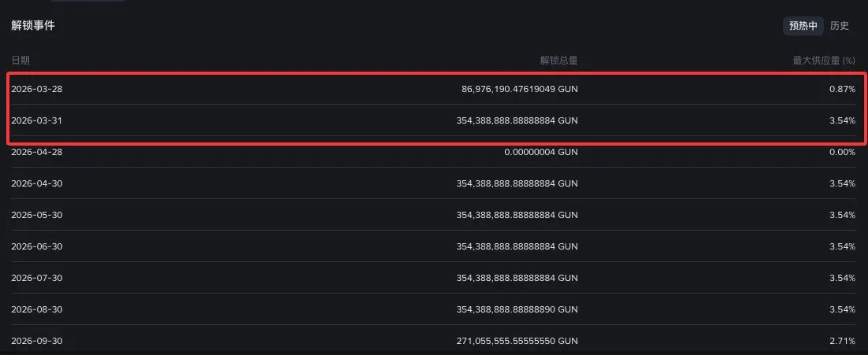This screenshot has height=355, width=868.
Task: Select the 解锁总量 column header
Action: tap(559, 61)
